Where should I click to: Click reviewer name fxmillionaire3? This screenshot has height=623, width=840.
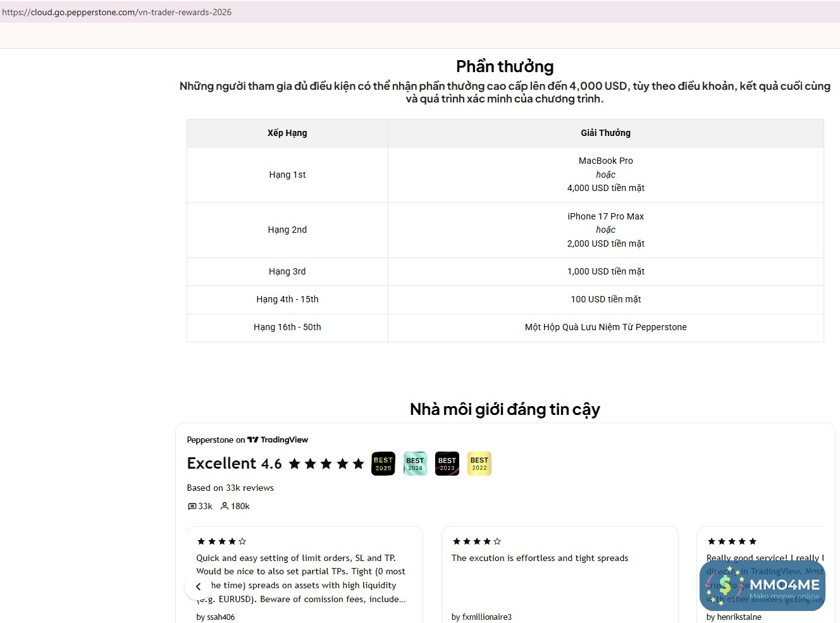pos(486,617)
